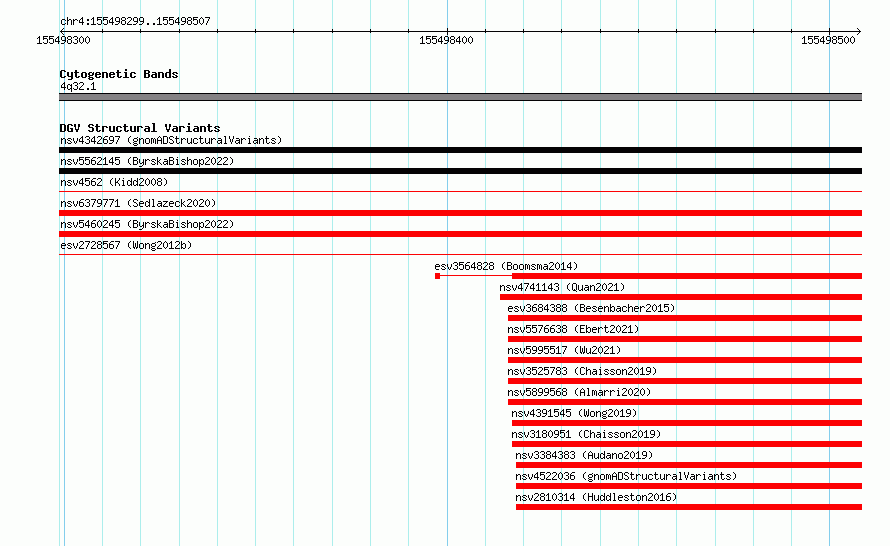Open variant nsv4522036 (gnomADStructuralVariants) label
The image size is (890, 546).
pos(626,476)
